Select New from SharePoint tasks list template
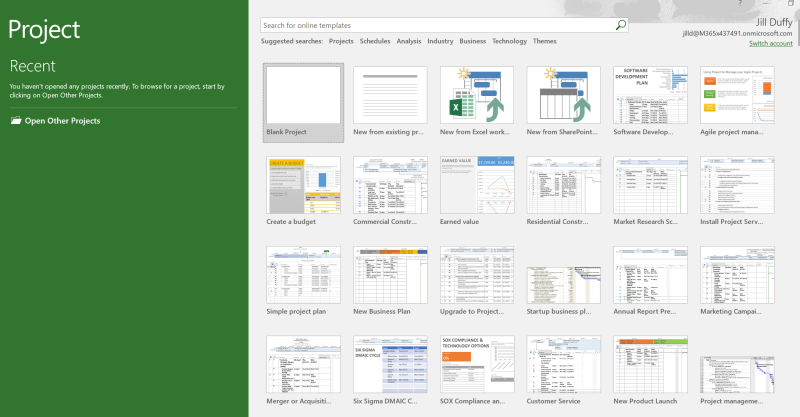This screenshot has width=800, height=417. pyautogui.click(x=564, y=95)
